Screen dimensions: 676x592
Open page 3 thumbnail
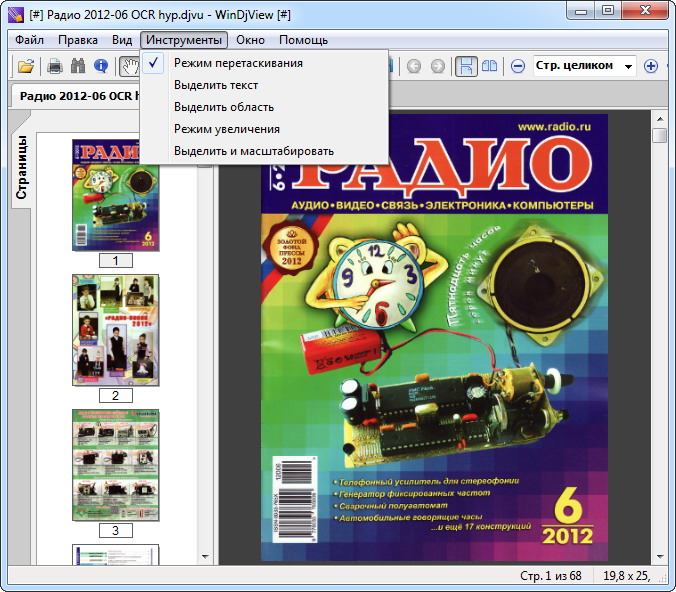pos(116,465)
